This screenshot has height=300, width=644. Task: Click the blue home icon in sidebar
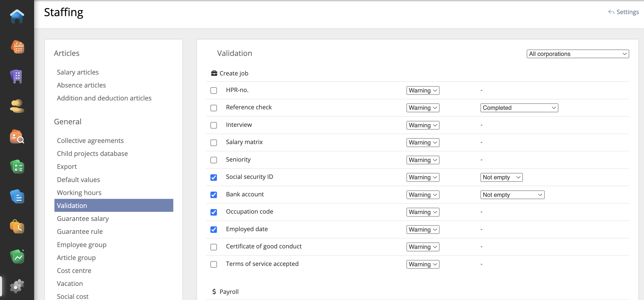tap(17, 16)
